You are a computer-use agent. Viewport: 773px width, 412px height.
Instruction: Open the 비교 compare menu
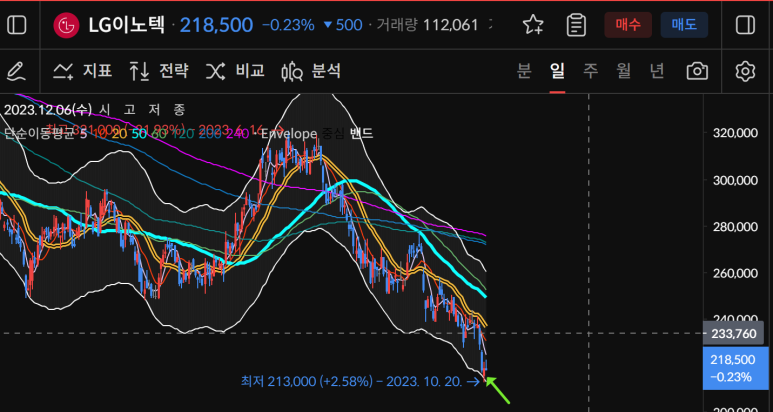click(x=235, y=72)
